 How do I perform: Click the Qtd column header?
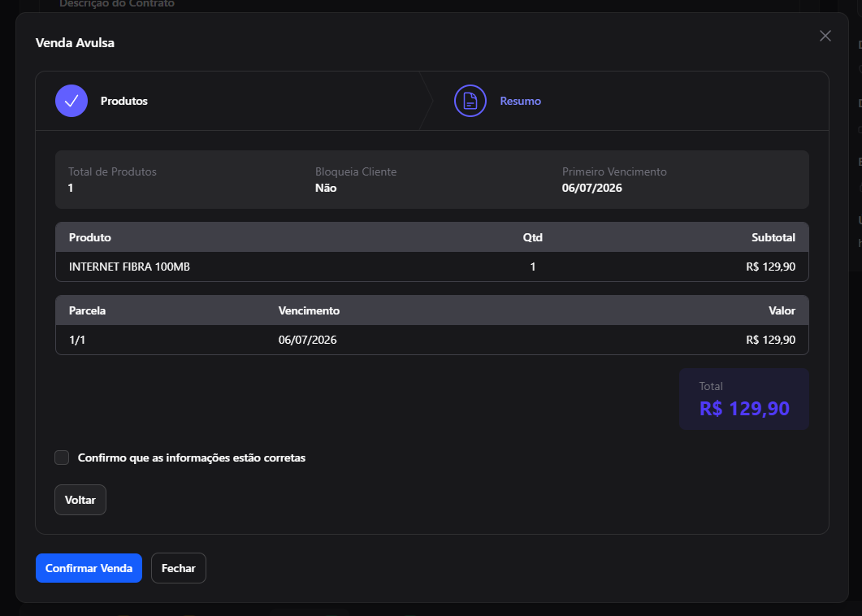pyautogui.click(x=533, y=237)
